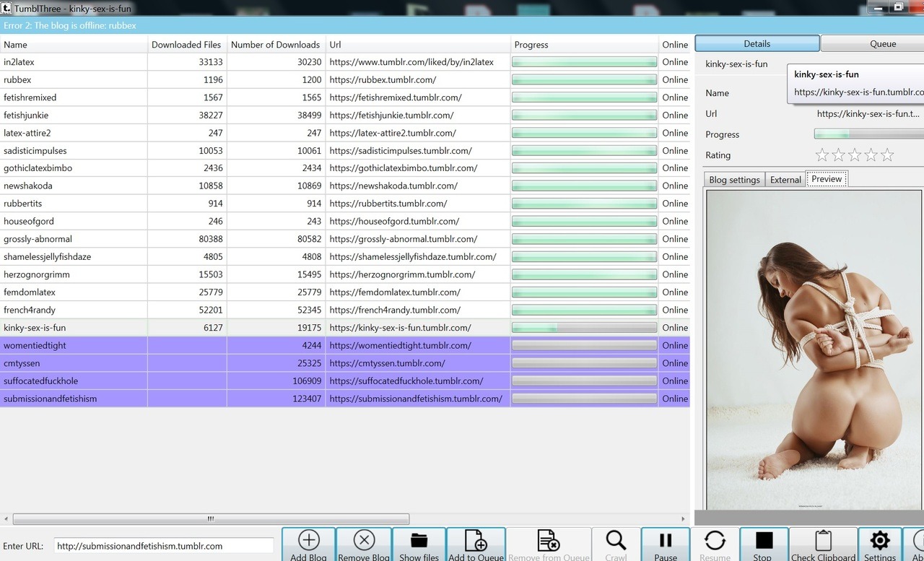The height and width of the screenshot is (561, 924).
Task: Click the horizontal scrollbar below the blog list
Action: click(211, 518)
